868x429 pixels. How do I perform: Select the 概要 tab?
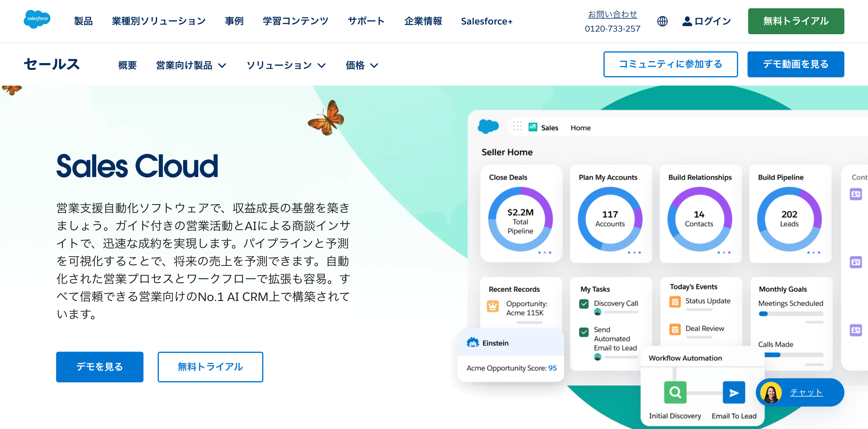click(127, 65)
